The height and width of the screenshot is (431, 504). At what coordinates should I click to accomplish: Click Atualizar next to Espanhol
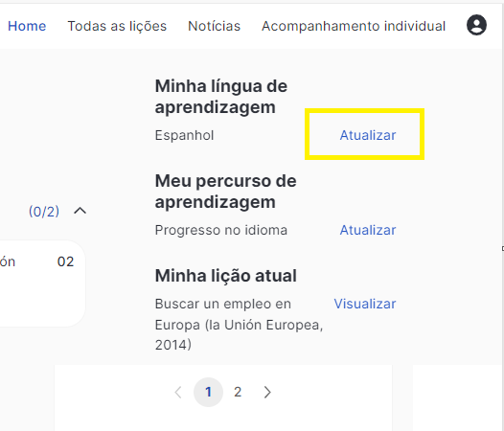click(x=368, y=135)
